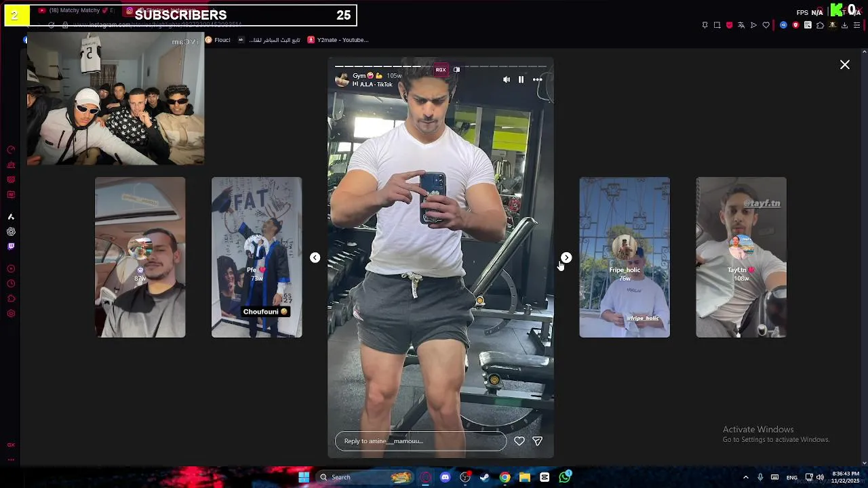Click the profile avatar beside Gym title
The height and width of the screenshot is (488, 868).
pyautogui.click(x=342, y=80)
